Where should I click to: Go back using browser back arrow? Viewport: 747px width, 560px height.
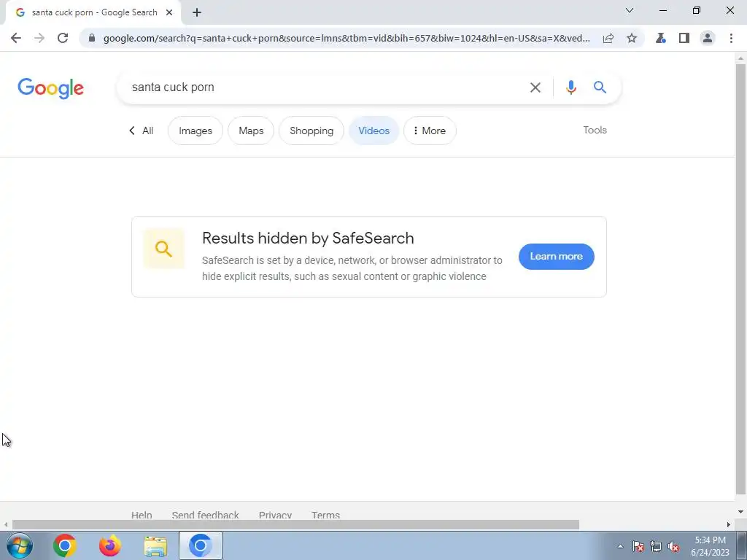pyautogui.click(x=16, y=38)
